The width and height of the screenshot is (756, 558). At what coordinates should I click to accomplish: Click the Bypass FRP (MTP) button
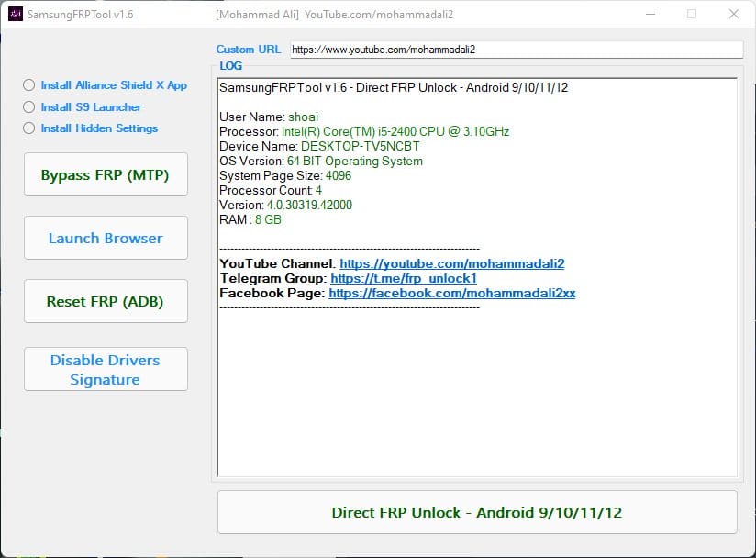(x=105, y=174)
